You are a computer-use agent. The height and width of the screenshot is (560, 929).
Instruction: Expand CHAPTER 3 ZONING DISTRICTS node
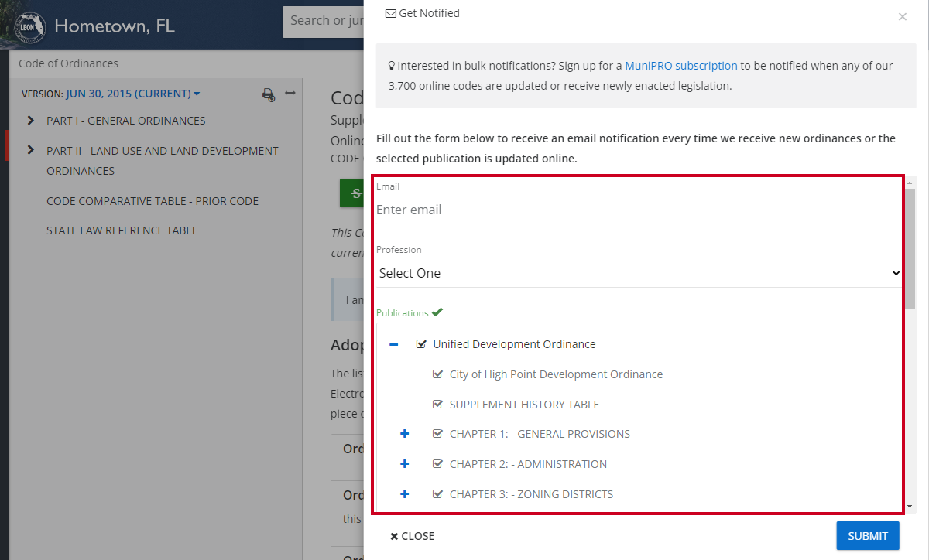coord(404,494)
